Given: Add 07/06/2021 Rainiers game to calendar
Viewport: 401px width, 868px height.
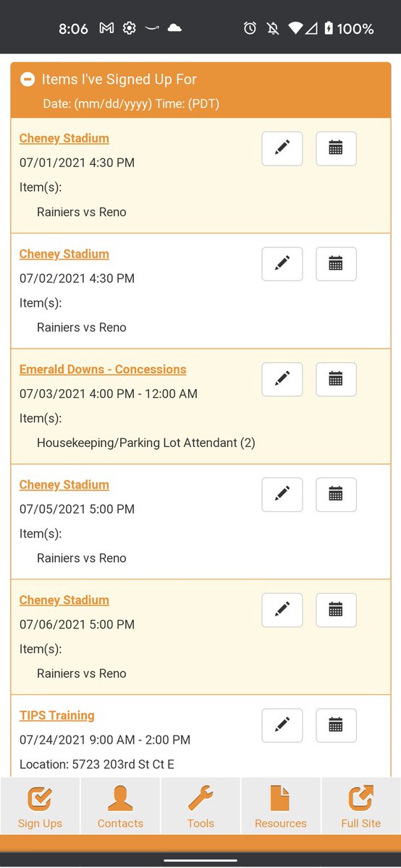Looking at the screenshot, I should (x=336, y=610).
